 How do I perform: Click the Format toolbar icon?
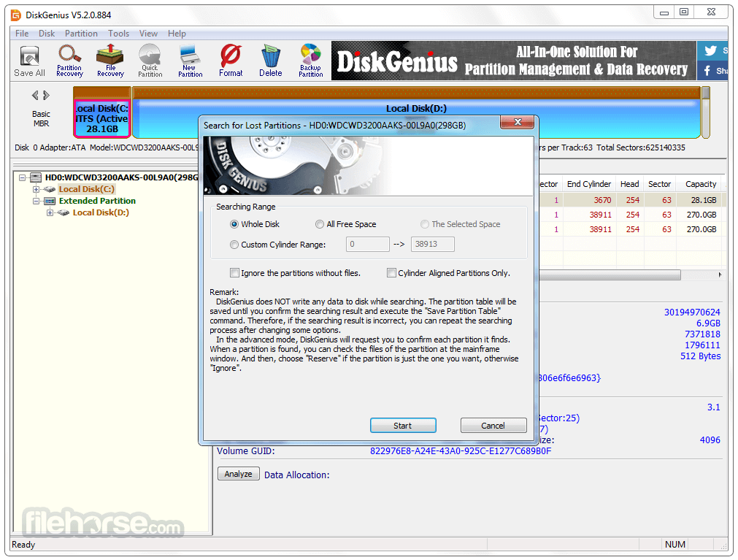(231, 61)
